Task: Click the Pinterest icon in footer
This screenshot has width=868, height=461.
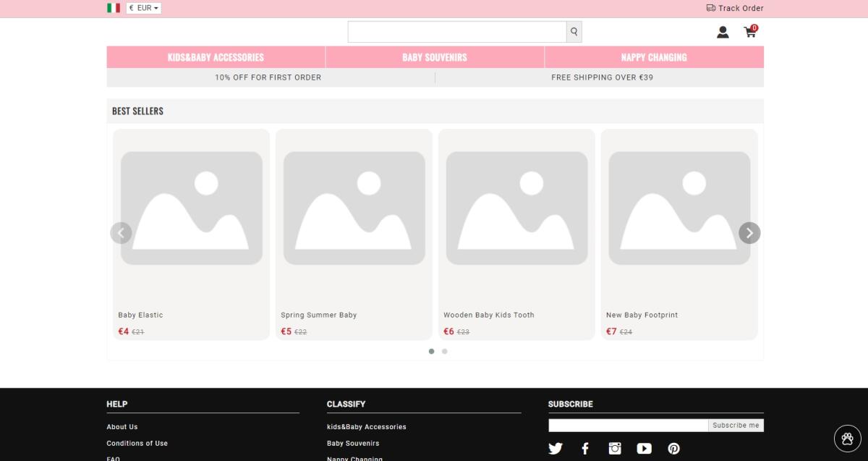Action: click(673, 449)
